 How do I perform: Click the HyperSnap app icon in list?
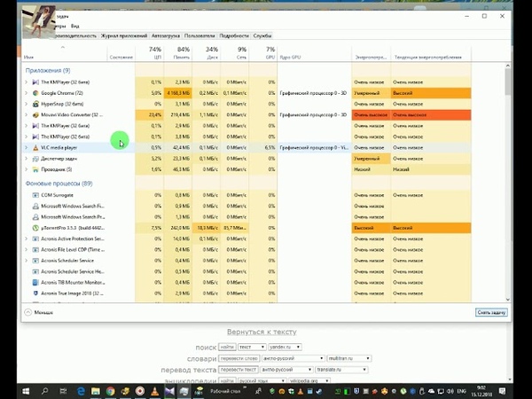click(35, 104)
